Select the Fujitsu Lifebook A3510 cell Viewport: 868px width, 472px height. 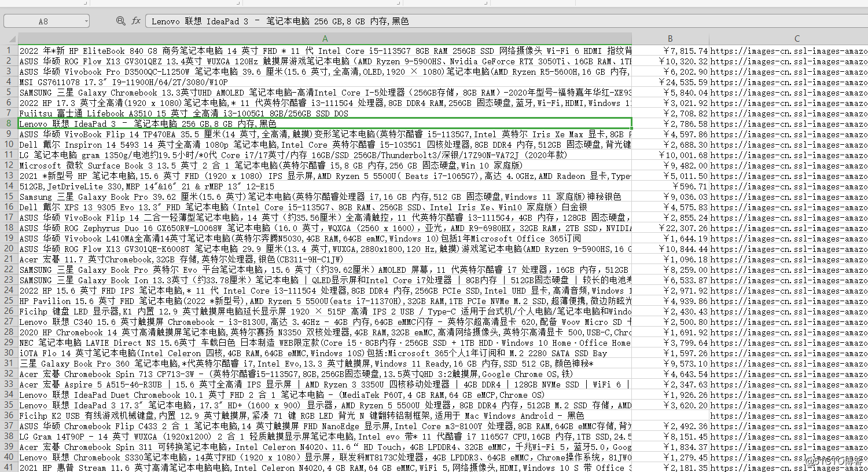click(x=325, y=113)
